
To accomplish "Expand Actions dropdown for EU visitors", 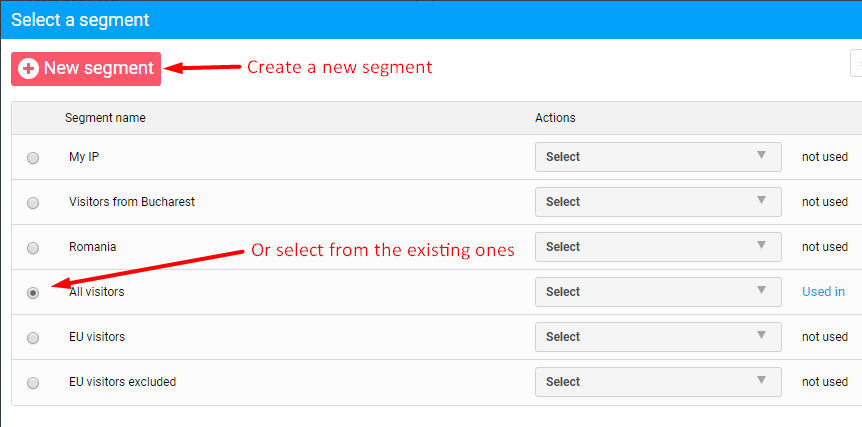I will point(658,337).
